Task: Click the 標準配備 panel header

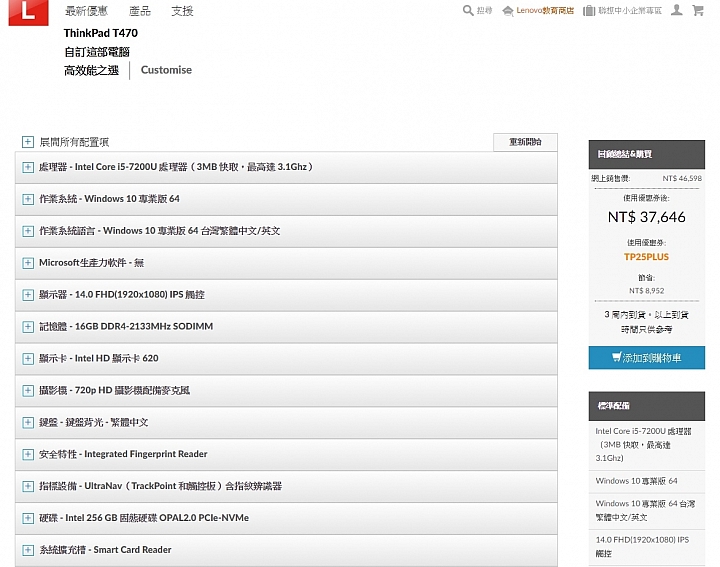Action: point(647,406)
